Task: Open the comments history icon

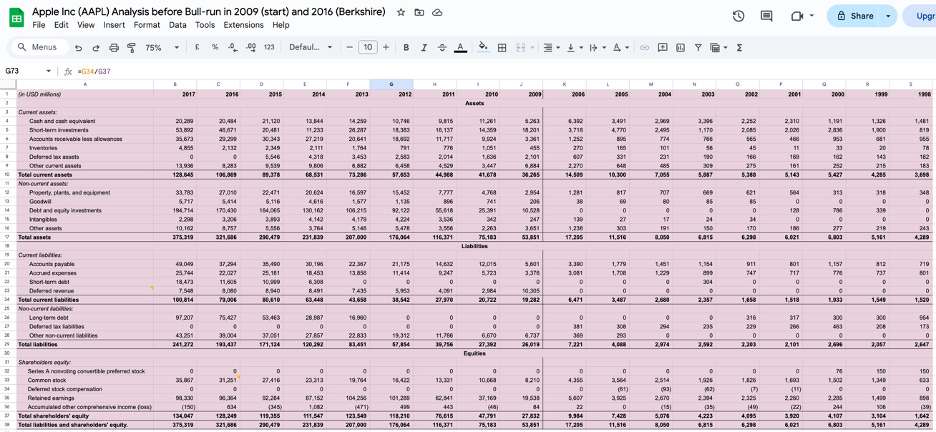Action: [x=766, y=16]
